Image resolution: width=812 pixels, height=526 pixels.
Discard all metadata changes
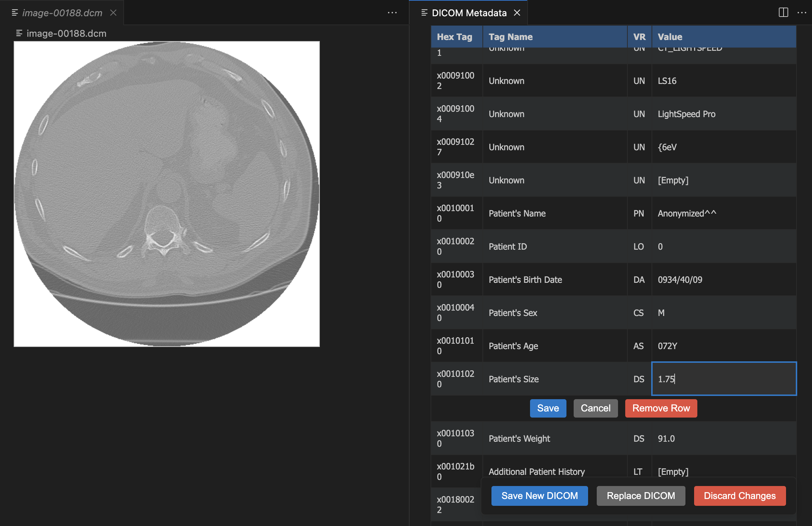pos(740,496)
